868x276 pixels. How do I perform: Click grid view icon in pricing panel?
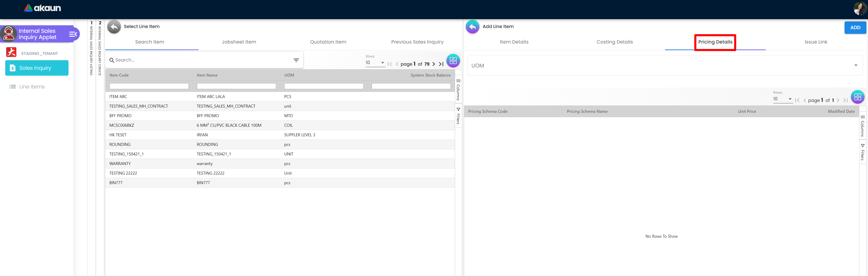tap(857, 97)
